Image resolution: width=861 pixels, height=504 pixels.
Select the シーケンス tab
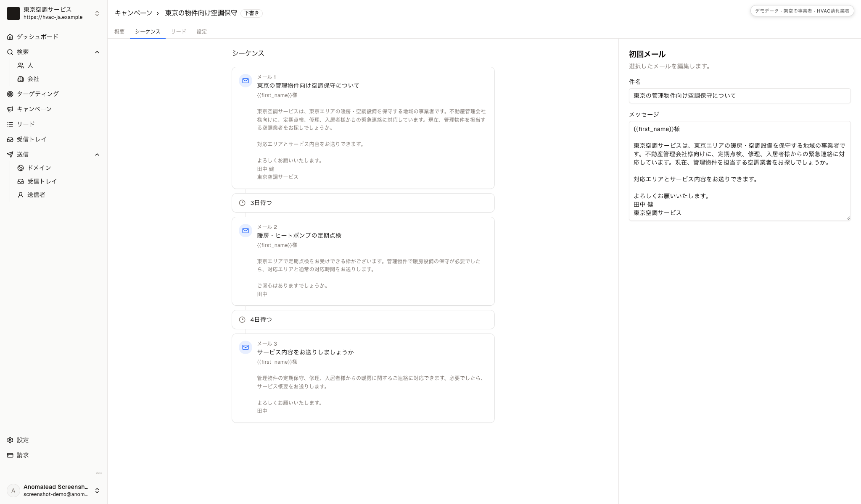point(148,31)
